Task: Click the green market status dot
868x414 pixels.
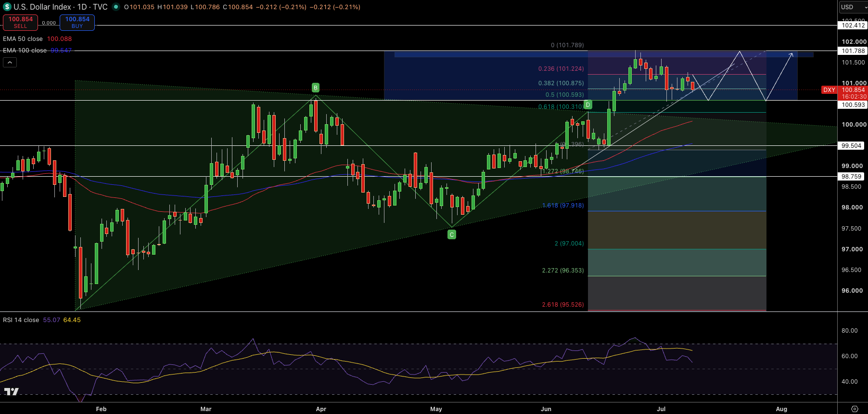Action: click(x=115, y=7)
